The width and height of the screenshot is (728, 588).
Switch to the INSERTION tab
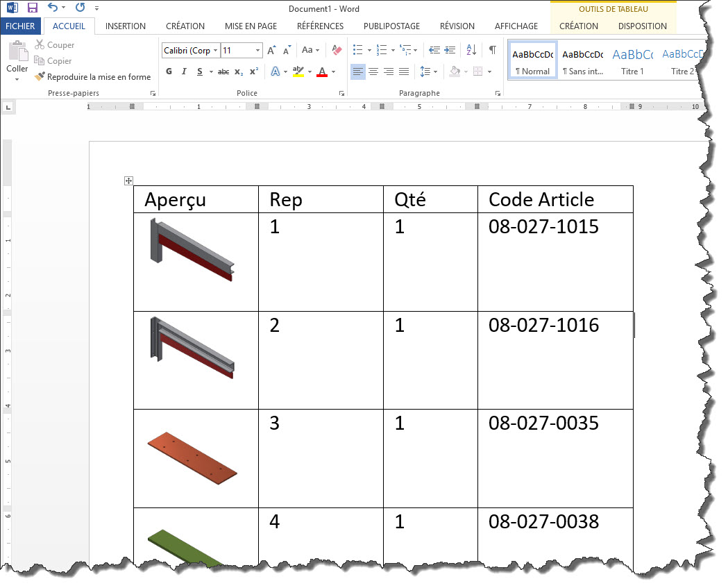click(x=126, y=26)
